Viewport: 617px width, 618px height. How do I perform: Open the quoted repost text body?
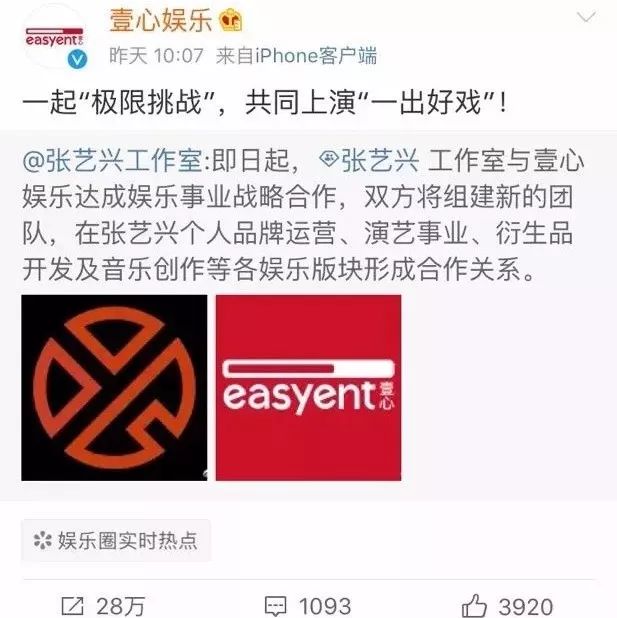(x=303, y=215)
